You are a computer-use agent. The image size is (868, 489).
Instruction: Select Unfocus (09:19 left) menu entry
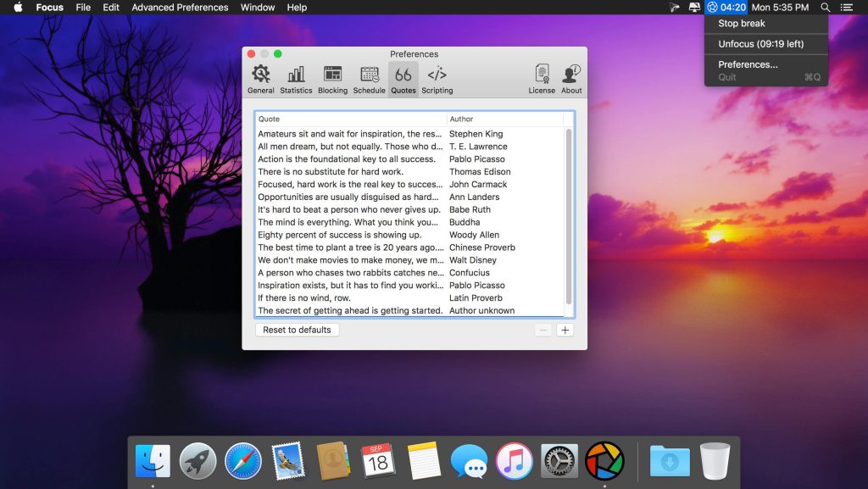[x=760, y=44]
